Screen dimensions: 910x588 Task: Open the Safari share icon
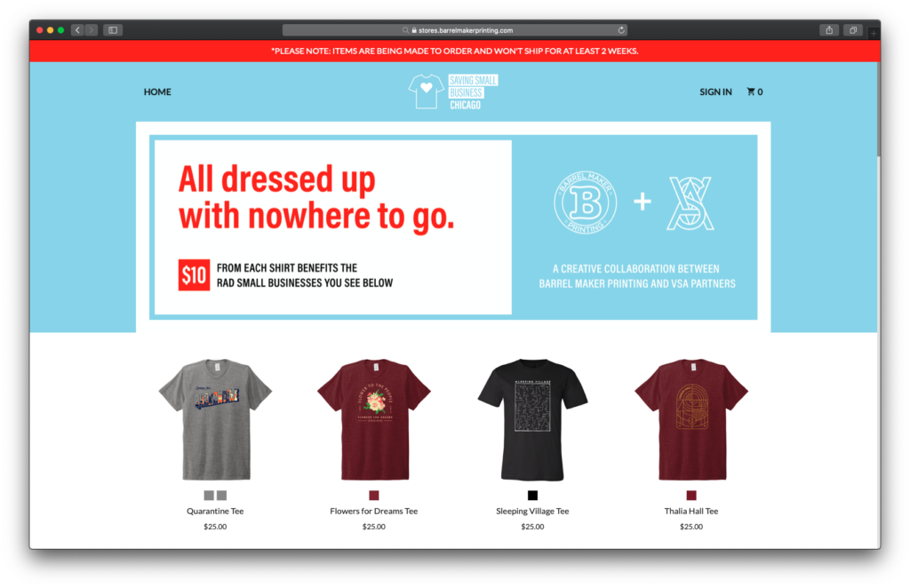click(829, 30)
